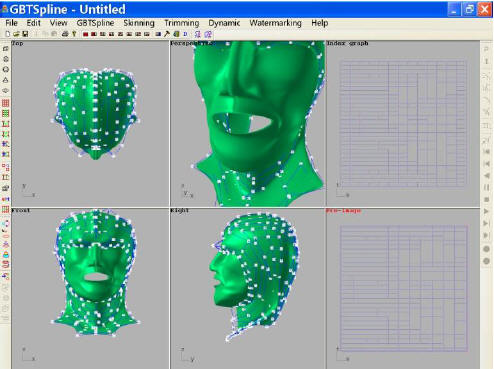Click the pause button on right toolbar
This screenshot has height=369, width=494.
point(486,187)
